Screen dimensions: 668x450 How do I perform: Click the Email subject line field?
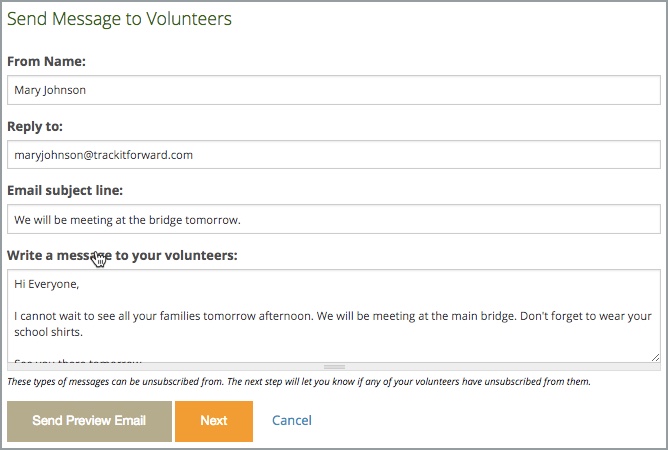pos(333,220)
